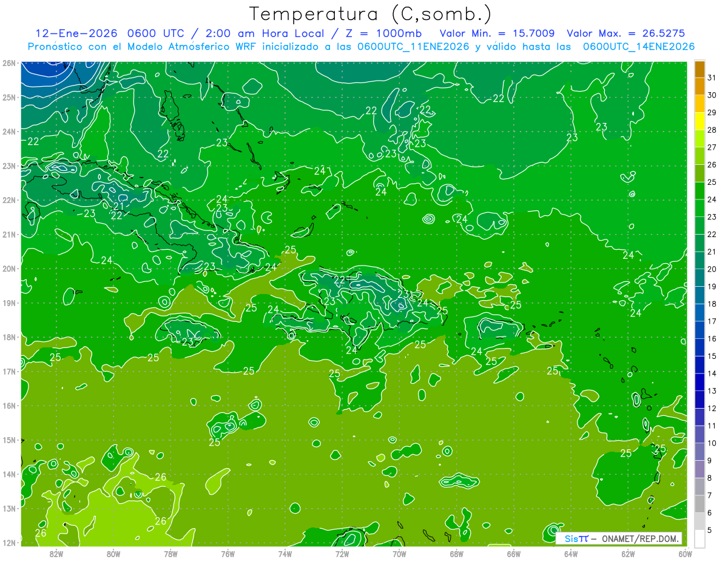Click the latitude label '23N'
The image size is (728, 562).
pyautogui.click(x=9, y=166)
